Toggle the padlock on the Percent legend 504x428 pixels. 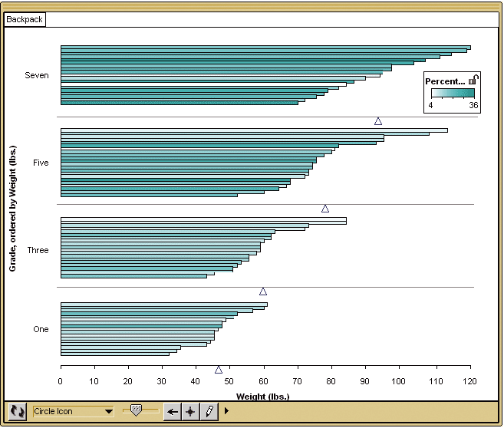(473, 80)
